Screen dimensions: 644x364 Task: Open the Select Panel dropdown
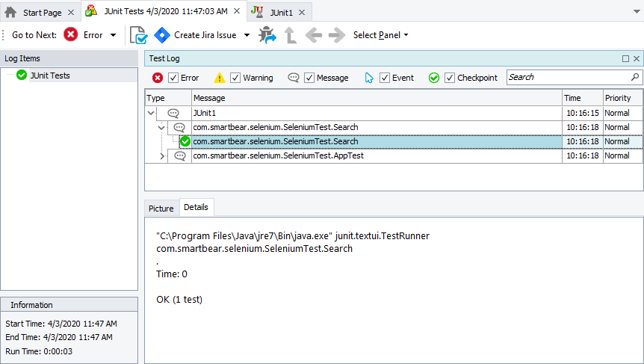click(380, 35)
